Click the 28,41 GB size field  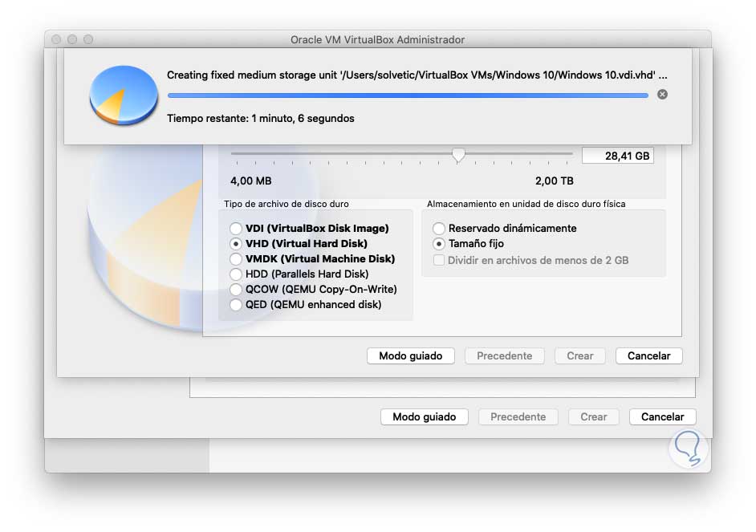coord(618,156)
